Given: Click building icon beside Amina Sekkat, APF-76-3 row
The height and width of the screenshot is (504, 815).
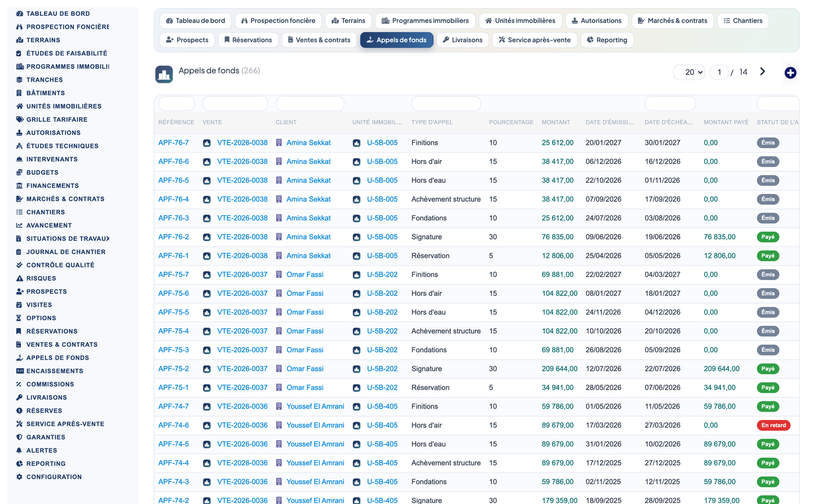Looking at the screenshot, I should coord(279,218).
